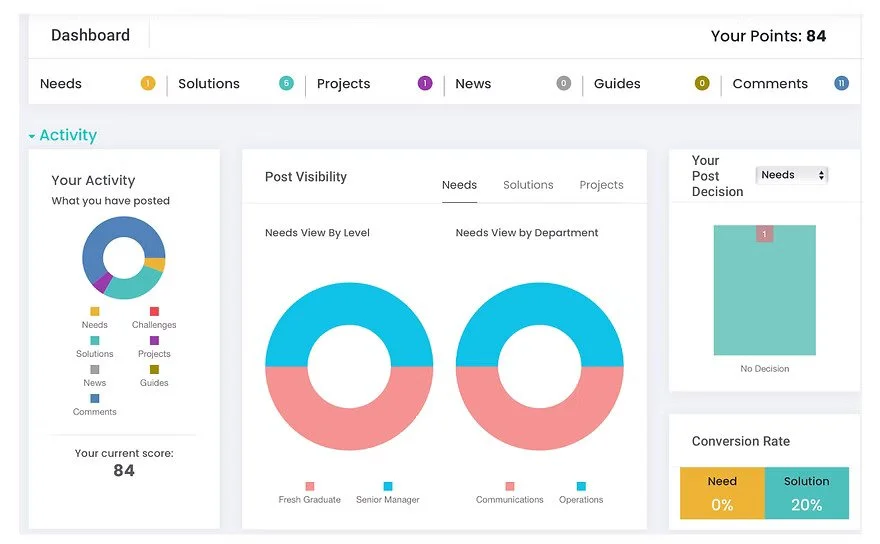Open the Comments section
Viewport: 880px width, 544px height.
tap(770, 84)
